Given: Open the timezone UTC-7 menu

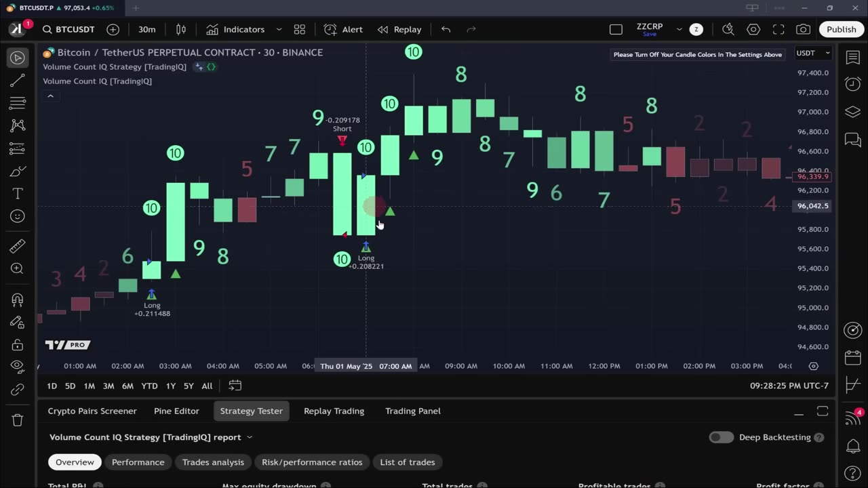Looking at the screenshot, I should point(789,386).
